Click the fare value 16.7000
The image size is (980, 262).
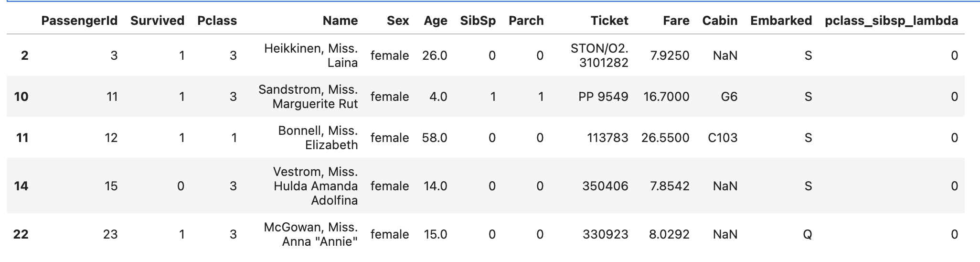click(x=666, y=97)
